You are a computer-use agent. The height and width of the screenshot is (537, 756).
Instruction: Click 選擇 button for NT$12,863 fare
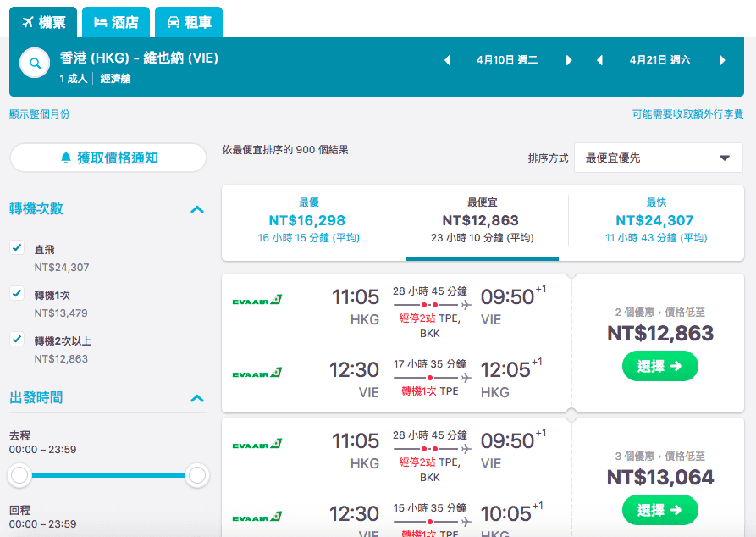click(x=660, y=366)
